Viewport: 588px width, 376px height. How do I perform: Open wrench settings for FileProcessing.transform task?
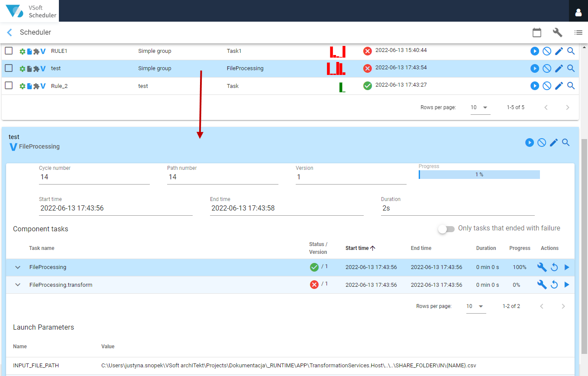[x=542, y=285]
